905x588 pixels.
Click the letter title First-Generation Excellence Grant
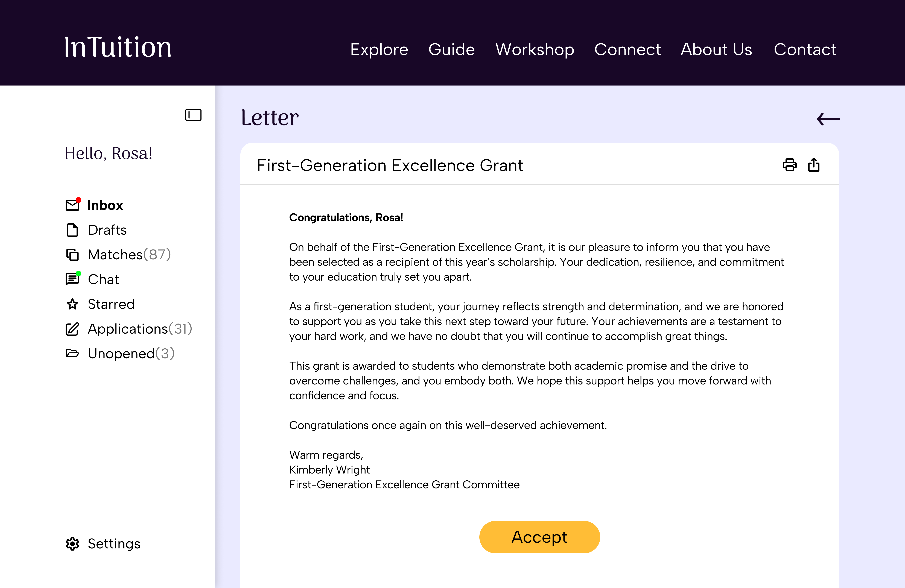pos(390,165)
